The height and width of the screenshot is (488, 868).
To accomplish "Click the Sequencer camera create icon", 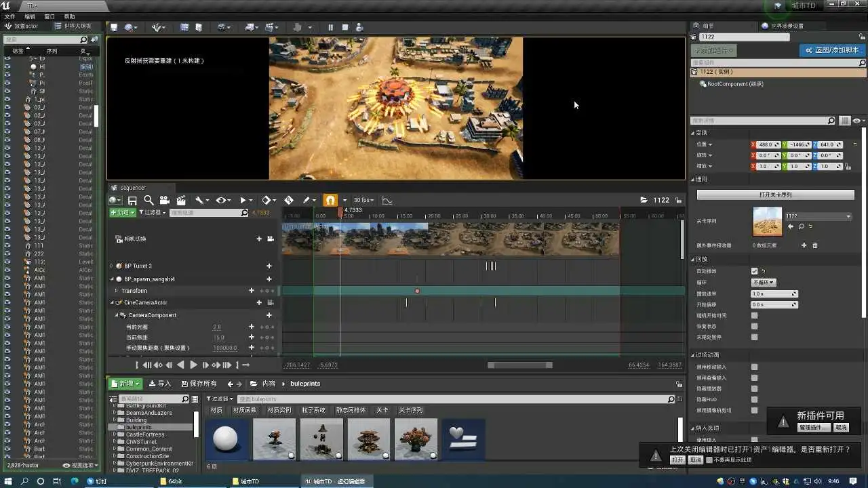I will (x=165, y=201).
